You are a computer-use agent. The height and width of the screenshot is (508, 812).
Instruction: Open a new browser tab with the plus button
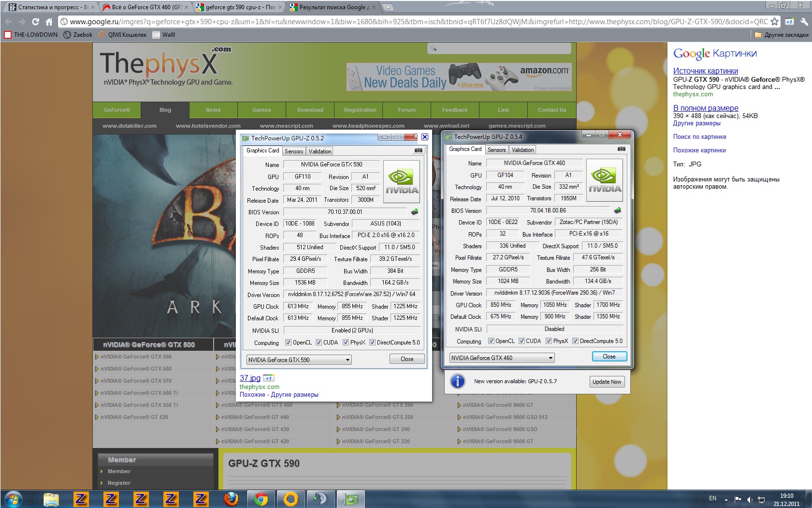coord(388,7)
